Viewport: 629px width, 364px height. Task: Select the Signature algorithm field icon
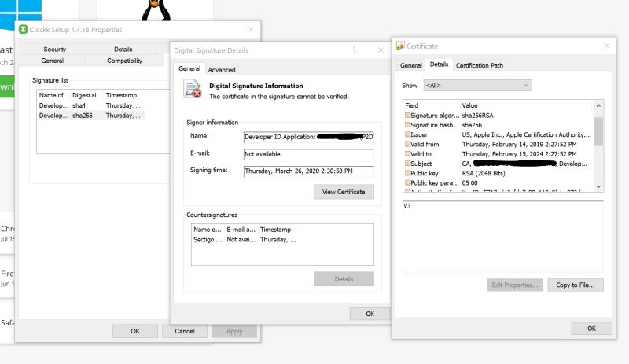407,116
